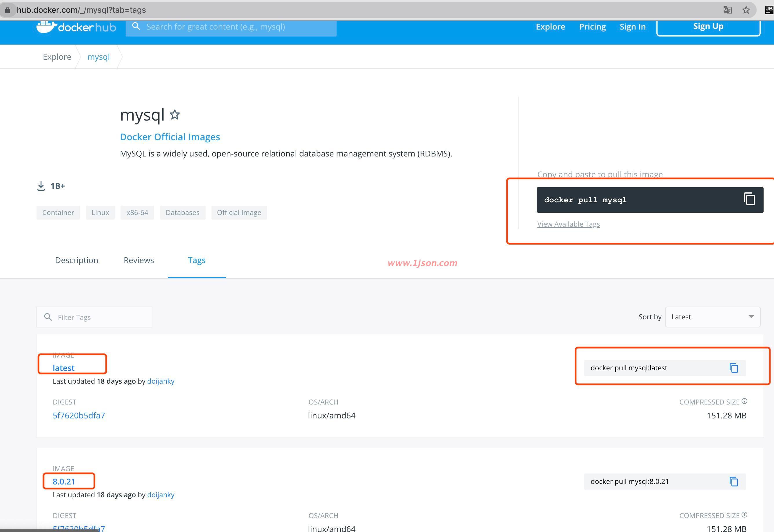Click the mysql breadcrumb
The height and width of the screenshot is (532, 774).
click(x=98, y=57)
